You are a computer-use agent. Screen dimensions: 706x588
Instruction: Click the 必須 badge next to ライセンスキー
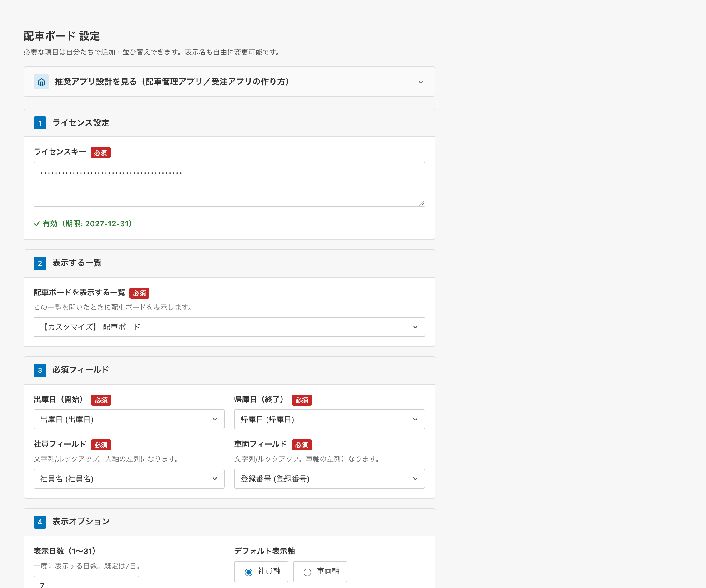pos(101,153)
